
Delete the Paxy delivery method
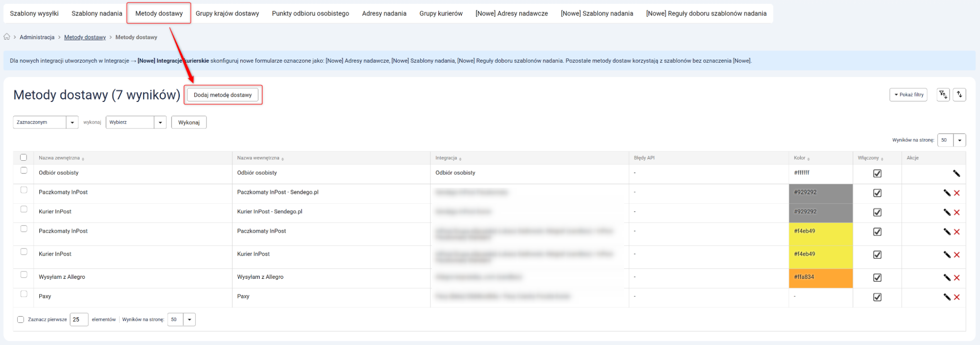click(956, 297)
